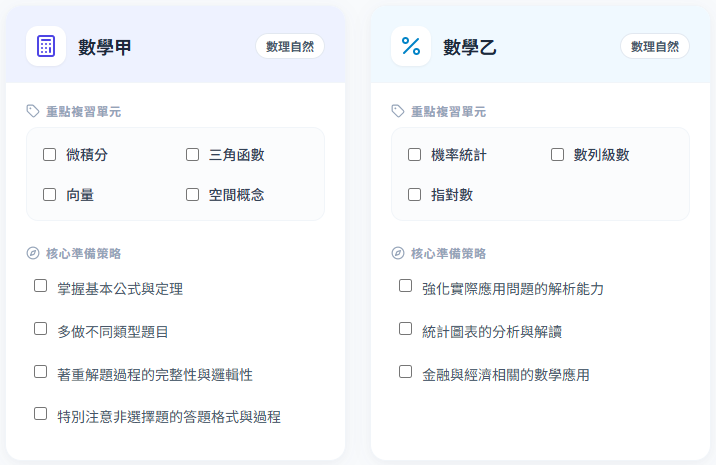716x465 pixels.
Task: Click the percent icon for 數學乙
Action: click(x=411, y=46)
